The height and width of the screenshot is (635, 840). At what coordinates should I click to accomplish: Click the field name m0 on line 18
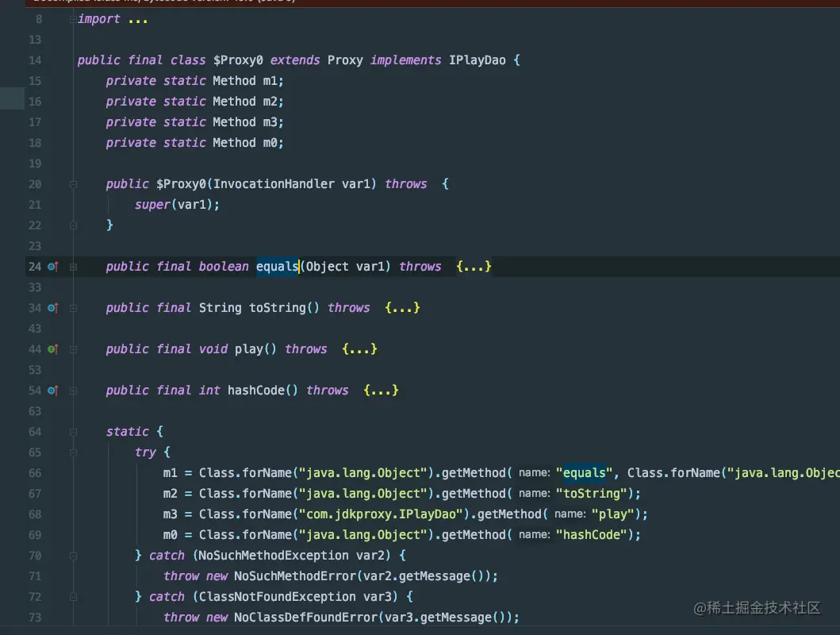(x=270, y=143)
